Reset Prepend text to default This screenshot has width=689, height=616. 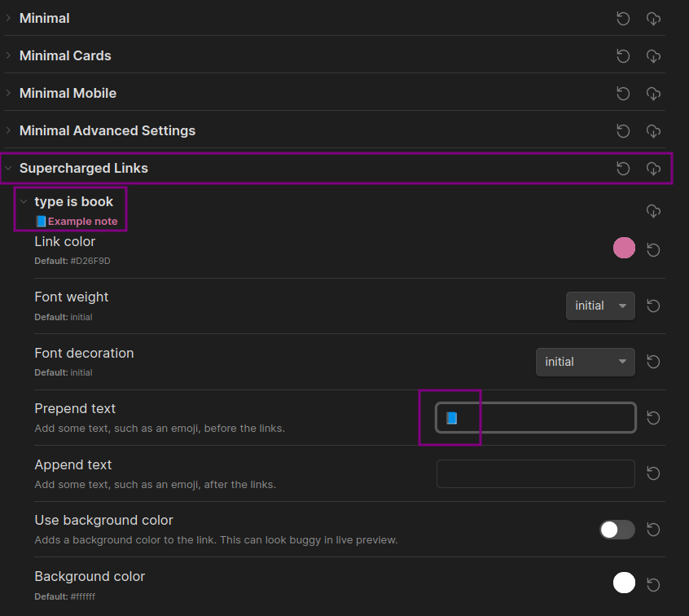[x=653, y=418]
